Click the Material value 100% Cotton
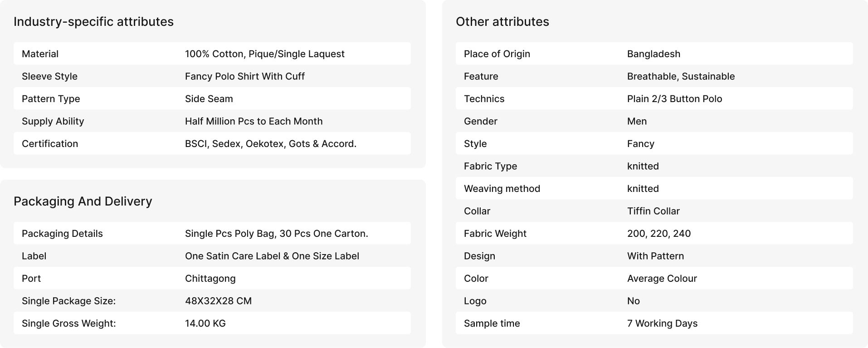Viewport: 868px width, 348px height. [265, 54]
